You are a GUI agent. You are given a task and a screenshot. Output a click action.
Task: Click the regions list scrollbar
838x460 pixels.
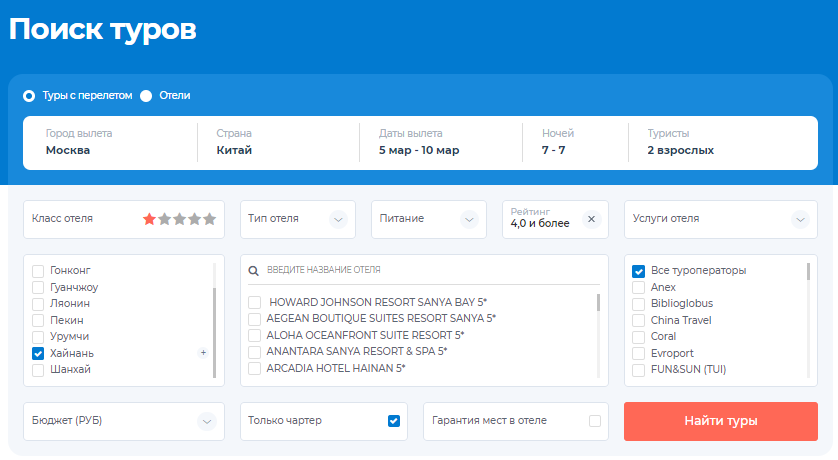(214, 332)
